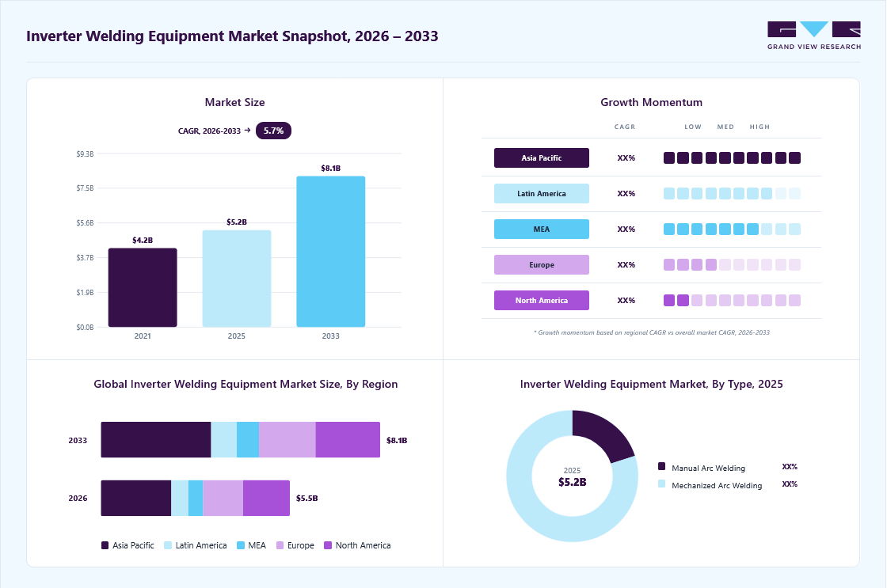The height and width of the screenshot is (588, 887).
Task: Click the '$5.2B' label above the 2025 bar
Action: point(237,222)
